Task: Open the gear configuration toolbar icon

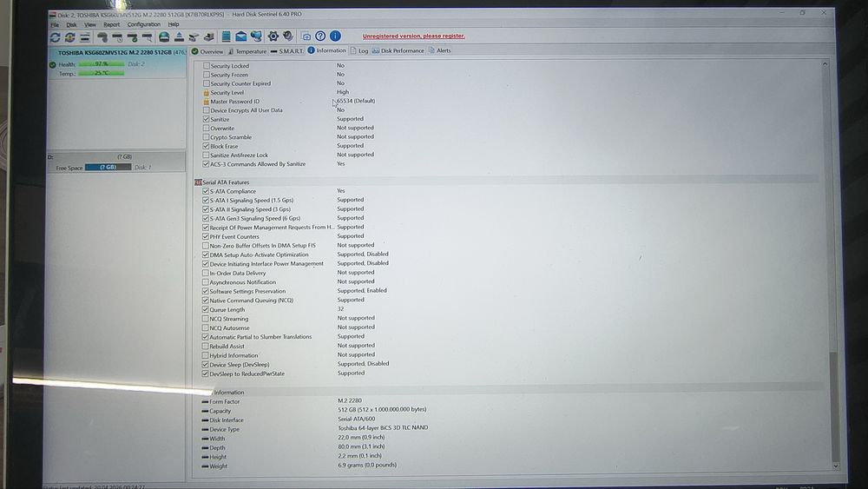Action: (x=273, y=36)
